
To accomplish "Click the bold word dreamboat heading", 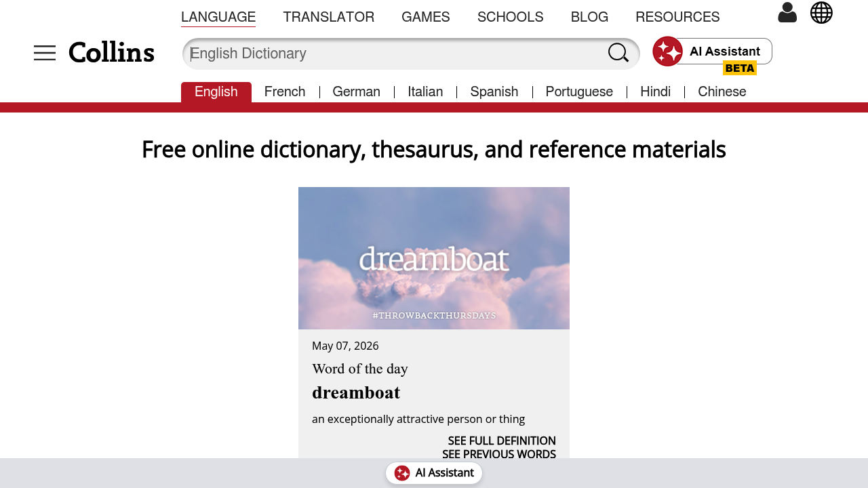I will (356, 393).
